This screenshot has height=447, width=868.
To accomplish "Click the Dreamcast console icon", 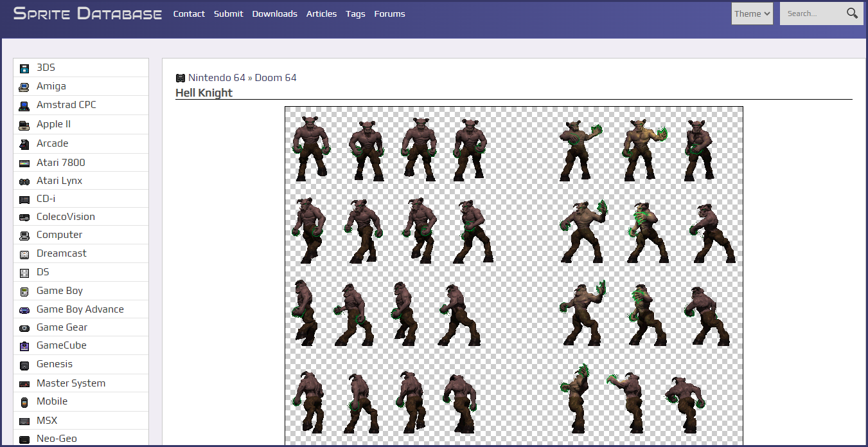I will [24, 254].
